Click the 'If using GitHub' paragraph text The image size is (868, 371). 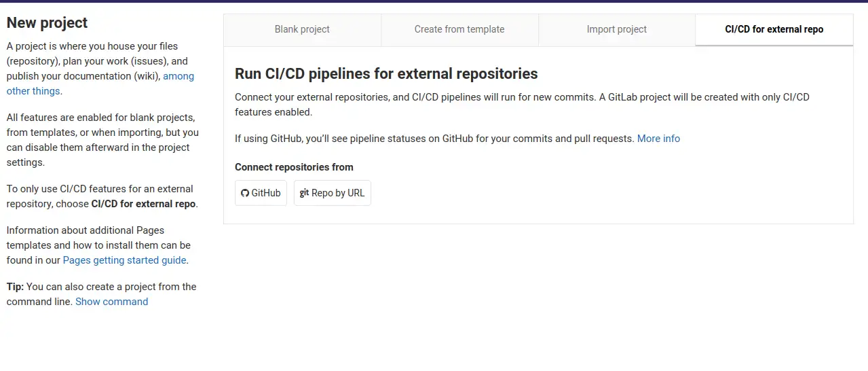[434, 139]
